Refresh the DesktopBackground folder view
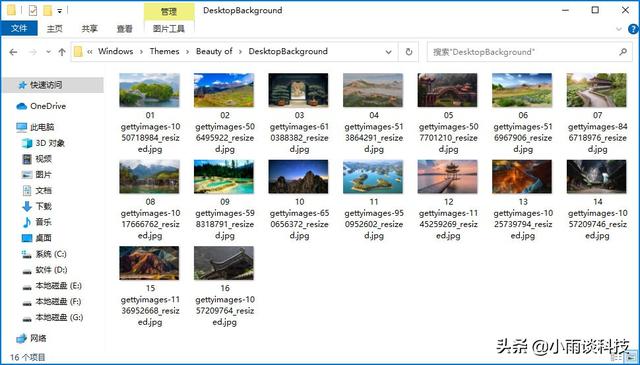 pos(409,52)
